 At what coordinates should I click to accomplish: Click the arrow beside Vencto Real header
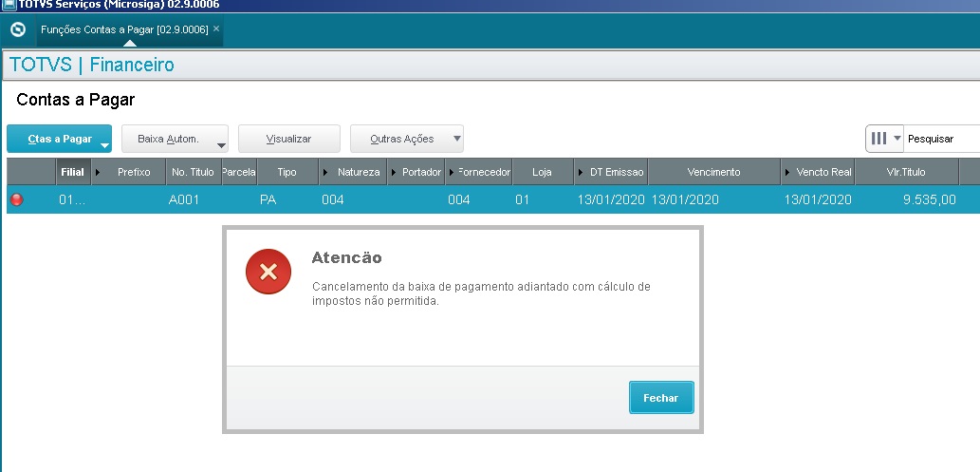coord(786,172)
